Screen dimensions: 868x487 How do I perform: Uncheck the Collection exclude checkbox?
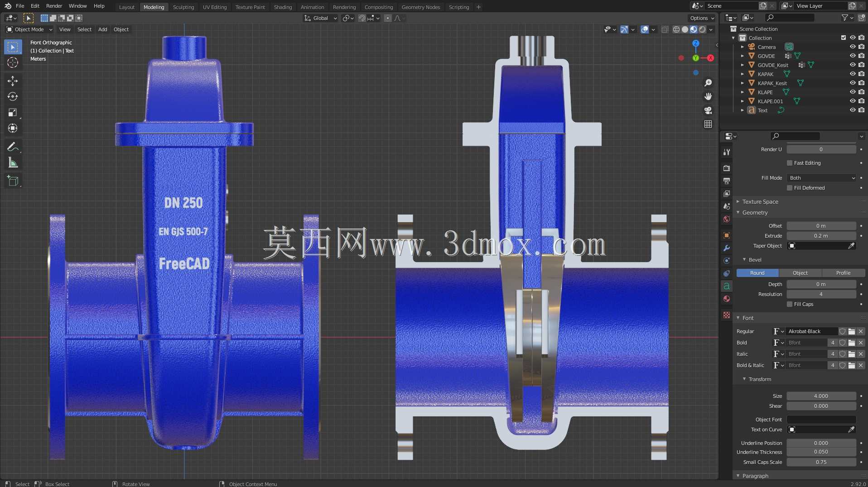click(x=843, y=38)
